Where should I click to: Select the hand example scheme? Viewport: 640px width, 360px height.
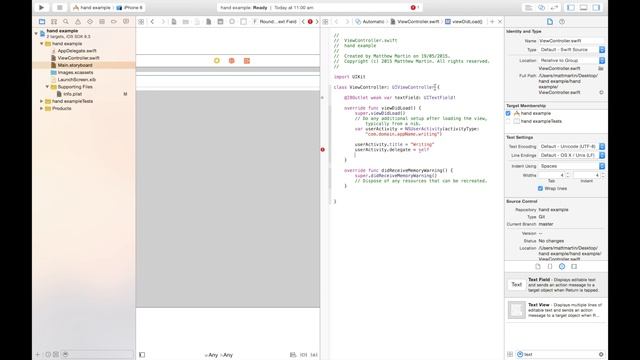coord(92,7)
